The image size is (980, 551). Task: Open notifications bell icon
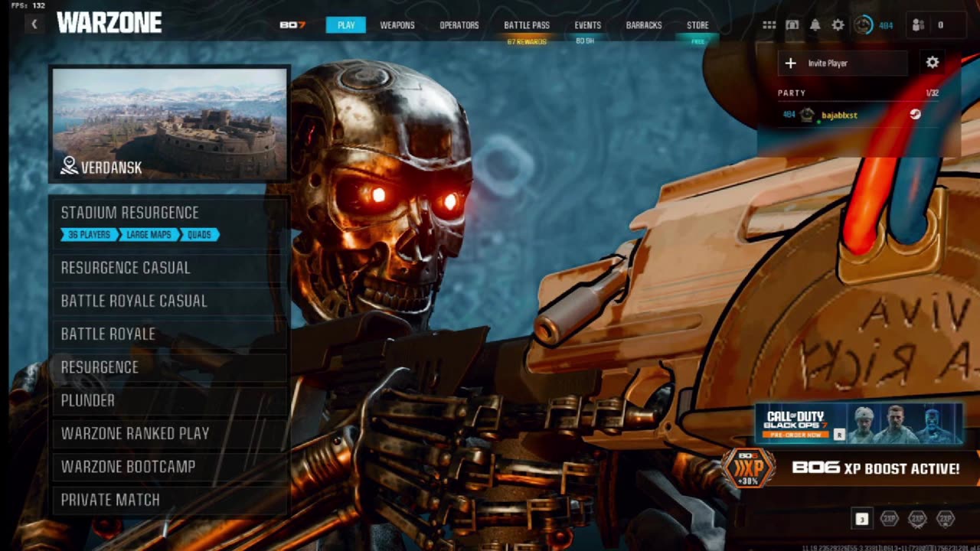tap(815, 25)
